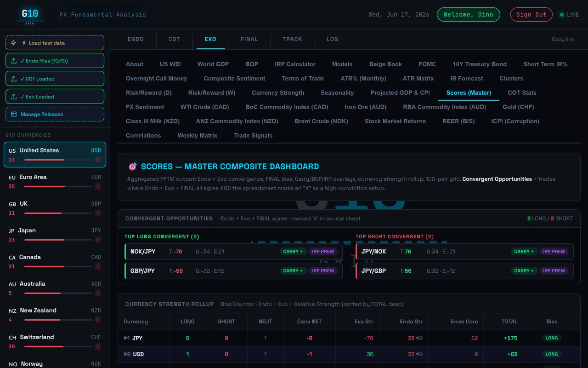
Task: Click the NOK/JPY long convergent row
Action: (233, 252)
